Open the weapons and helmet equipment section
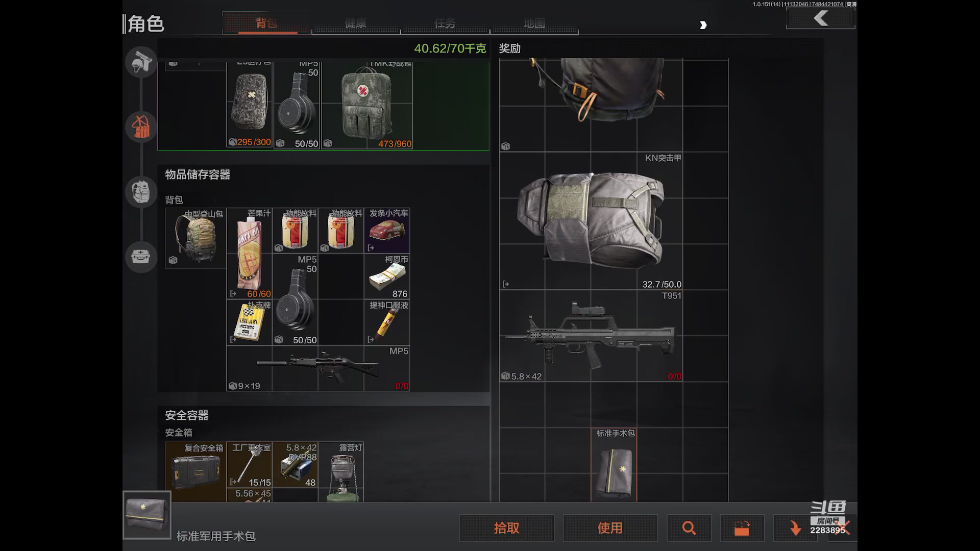 tap(141, 62)
